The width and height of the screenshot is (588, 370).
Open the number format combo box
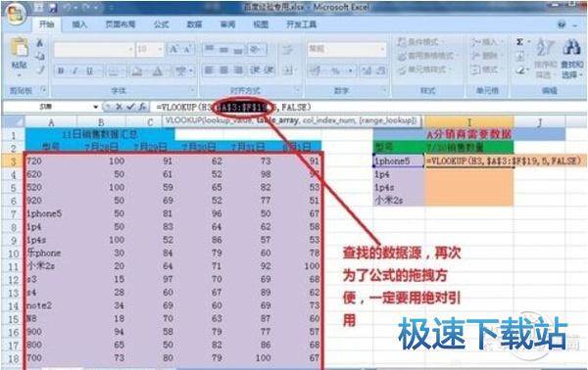pyautogui.click(x=347, y=49)
